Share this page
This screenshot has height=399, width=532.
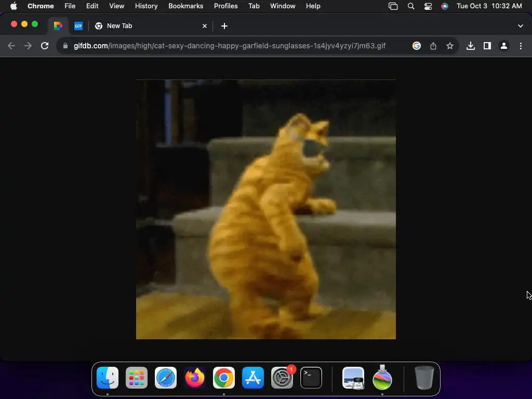433,46
